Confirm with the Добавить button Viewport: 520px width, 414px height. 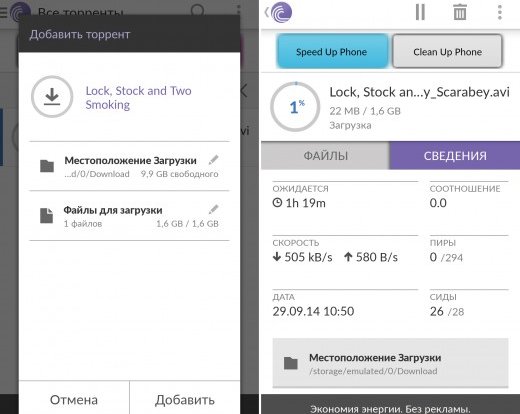(x=185, y=399)
